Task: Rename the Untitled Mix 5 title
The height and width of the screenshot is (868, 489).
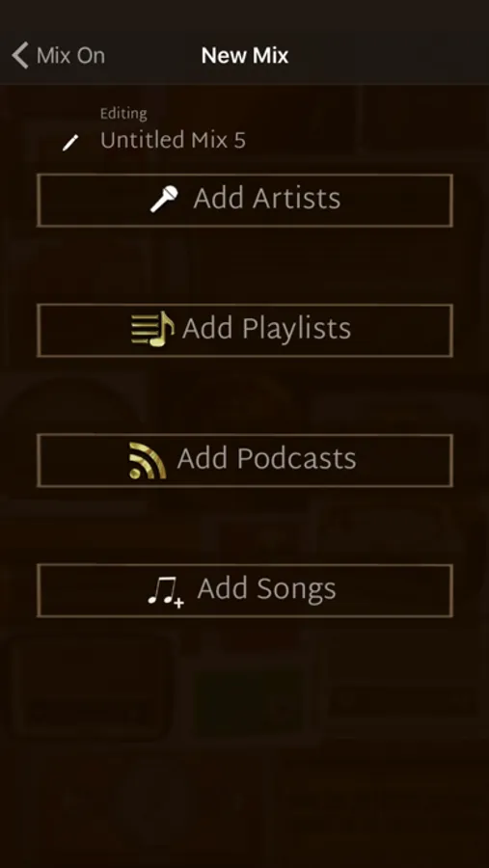Action: [173, 140]
